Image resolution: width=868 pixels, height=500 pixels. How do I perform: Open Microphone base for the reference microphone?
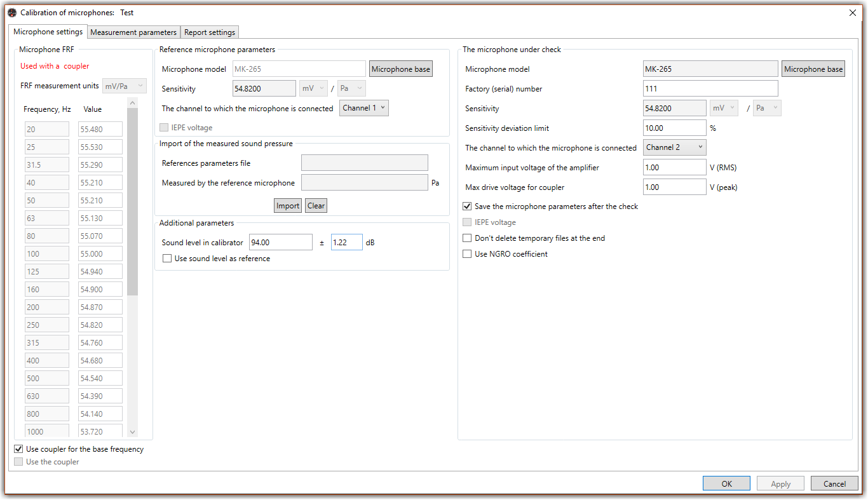click(x=400, y=69)
